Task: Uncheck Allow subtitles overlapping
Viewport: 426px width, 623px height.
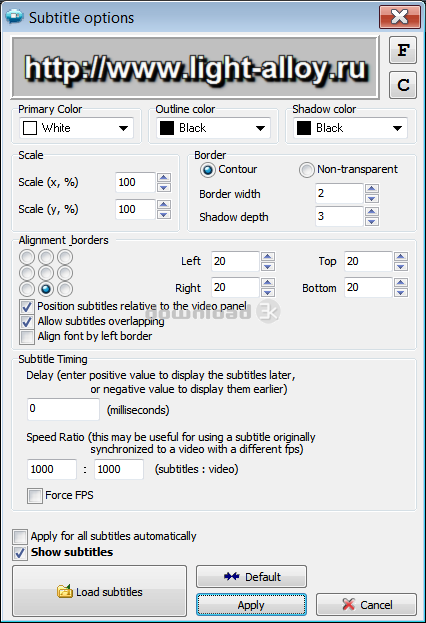Action: pos(27,321)
